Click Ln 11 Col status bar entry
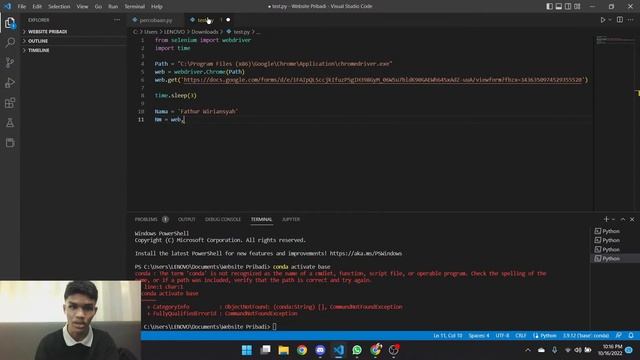This screenshot has height=360, width=640. click(447, 336)
